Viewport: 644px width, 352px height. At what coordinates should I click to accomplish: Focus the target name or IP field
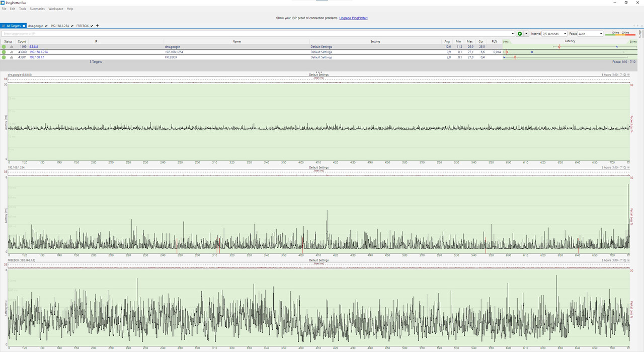[256, 34]
